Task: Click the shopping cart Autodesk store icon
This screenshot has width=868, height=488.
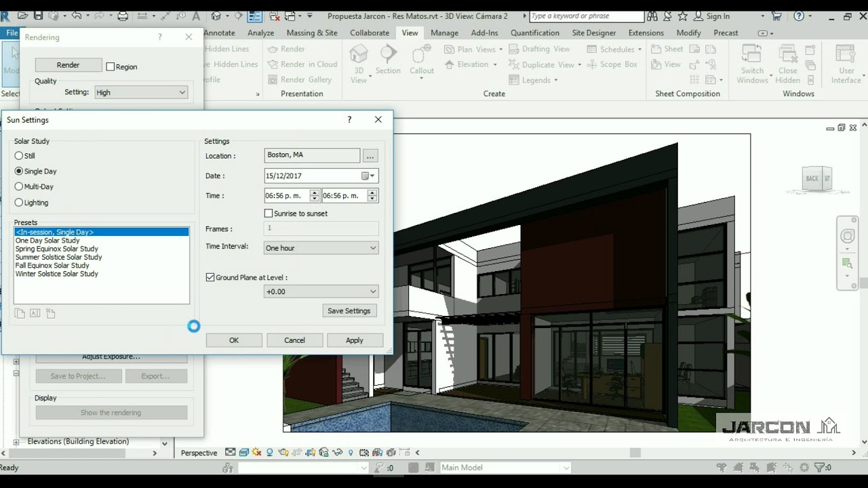Action: click(777, 16)
